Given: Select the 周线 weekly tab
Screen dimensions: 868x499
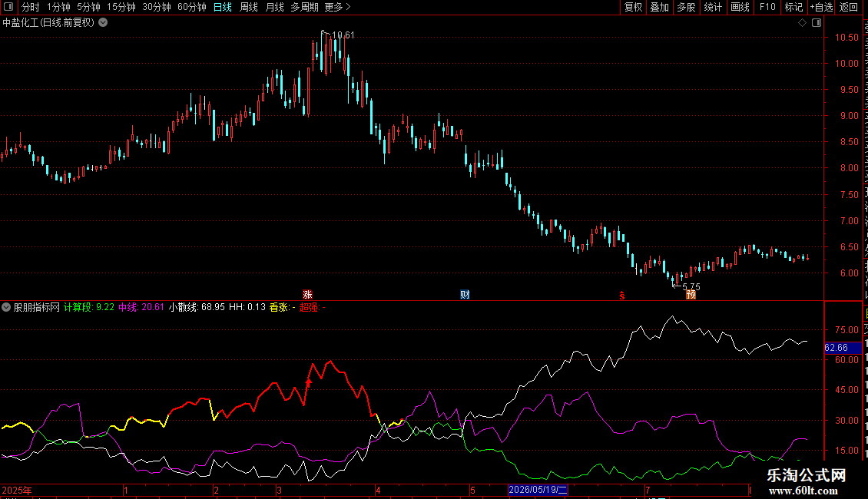Looking at the screenshot, I should [249, 7].
